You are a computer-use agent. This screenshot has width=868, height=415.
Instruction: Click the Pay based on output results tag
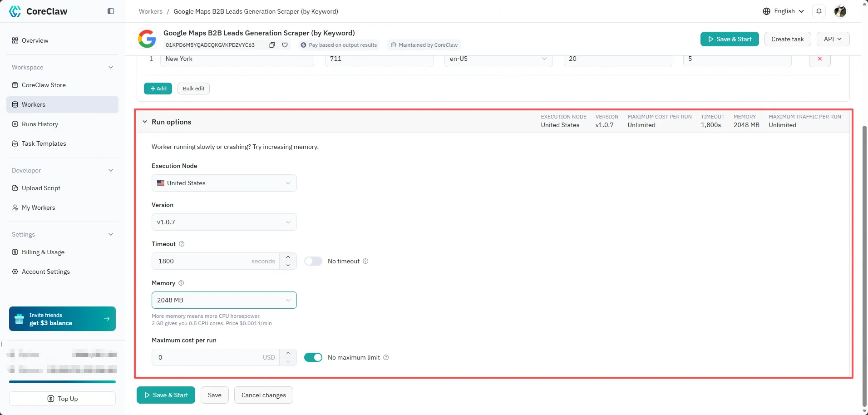coord(339,45)
